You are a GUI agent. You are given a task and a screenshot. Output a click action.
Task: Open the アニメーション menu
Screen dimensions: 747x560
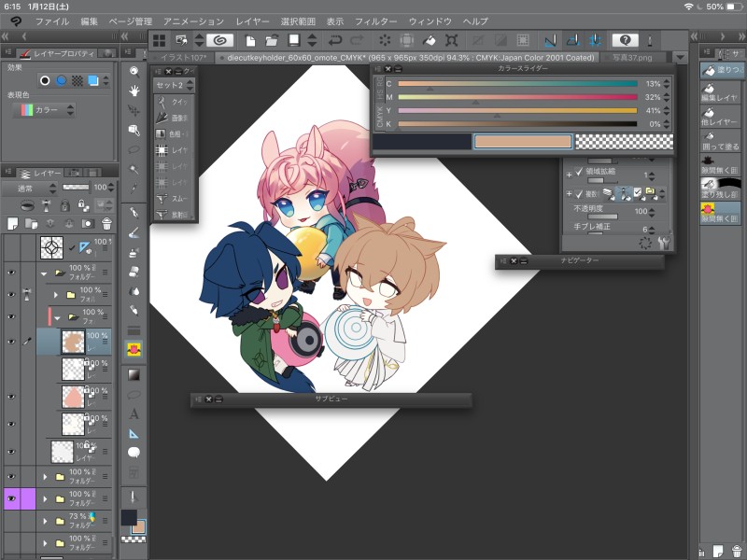[x=193, y=21]
